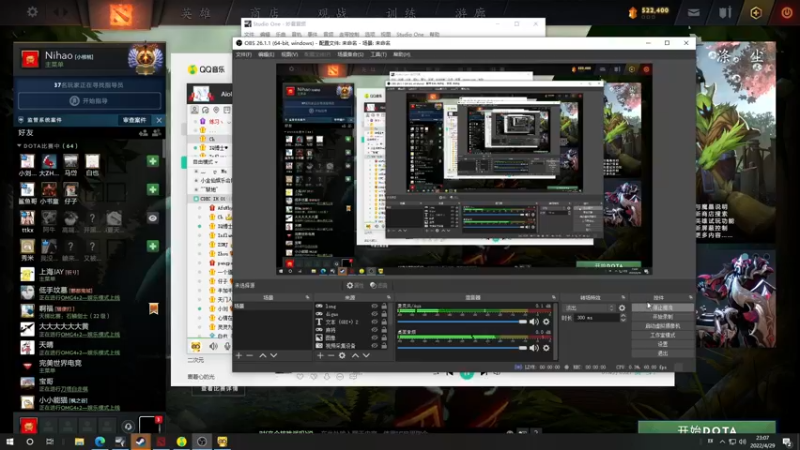
Task: Click the Dota Plus hexagon icon
Action: click(x=756, y=13)
